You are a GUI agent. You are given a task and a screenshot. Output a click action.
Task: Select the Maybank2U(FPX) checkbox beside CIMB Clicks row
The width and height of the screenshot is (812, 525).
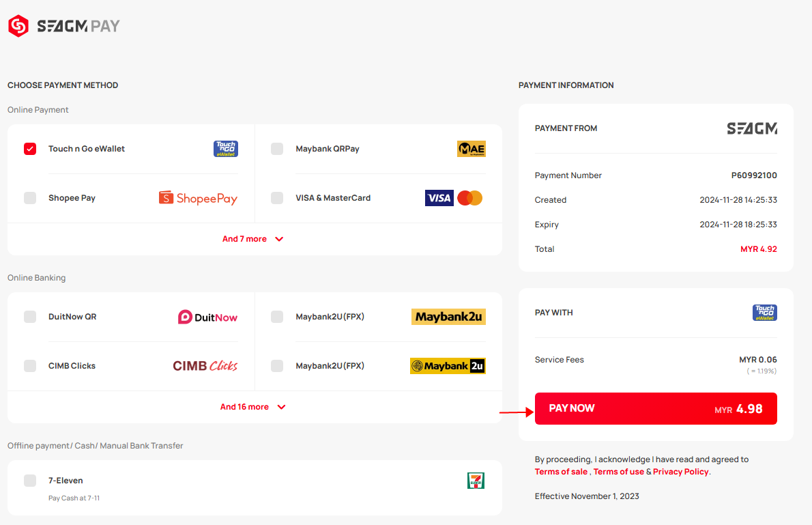click(x=277, y=366)
